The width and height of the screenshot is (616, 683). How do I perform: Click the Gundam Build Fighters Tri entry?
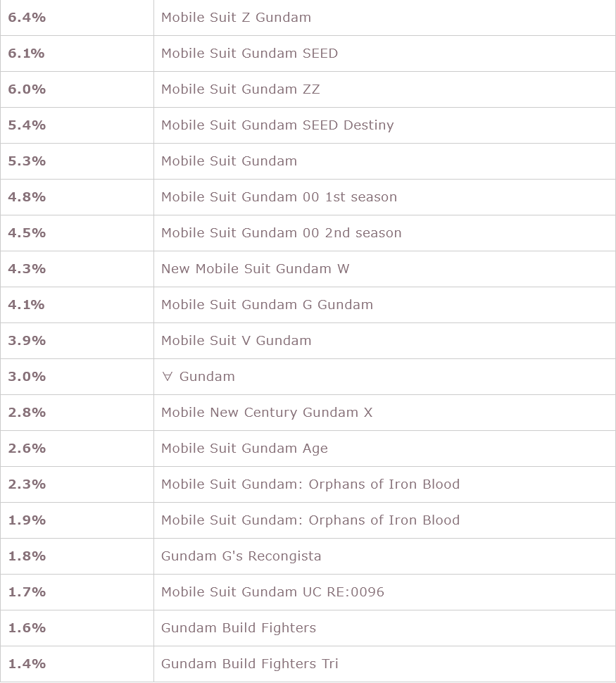pos(250,664)
